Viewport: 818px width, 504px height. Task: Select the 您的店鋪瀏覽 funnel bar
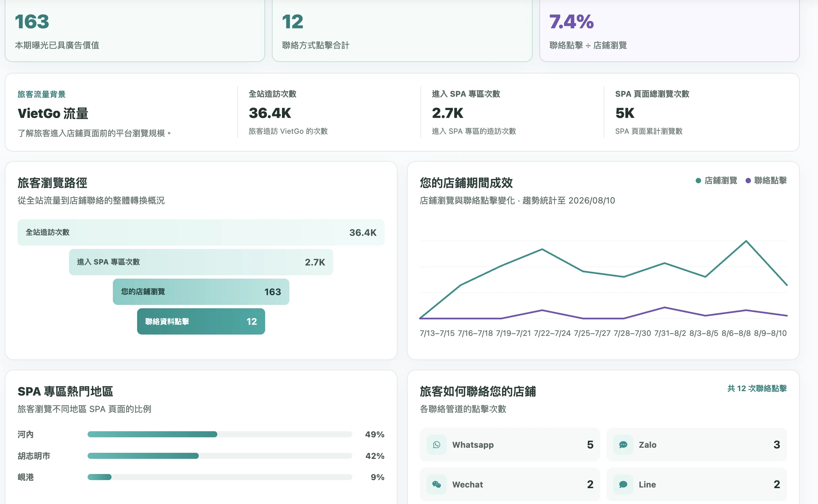[201, 292]
